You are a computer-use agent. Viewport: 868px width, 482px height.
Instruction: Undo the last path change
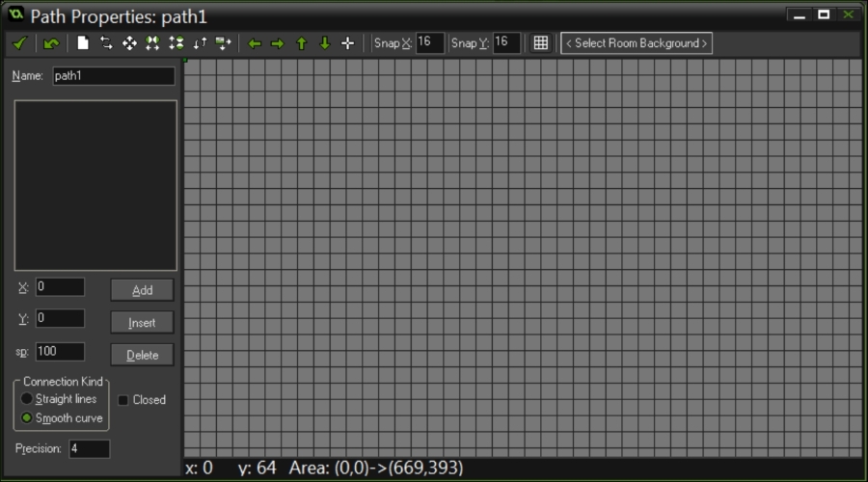click(51, 43)
